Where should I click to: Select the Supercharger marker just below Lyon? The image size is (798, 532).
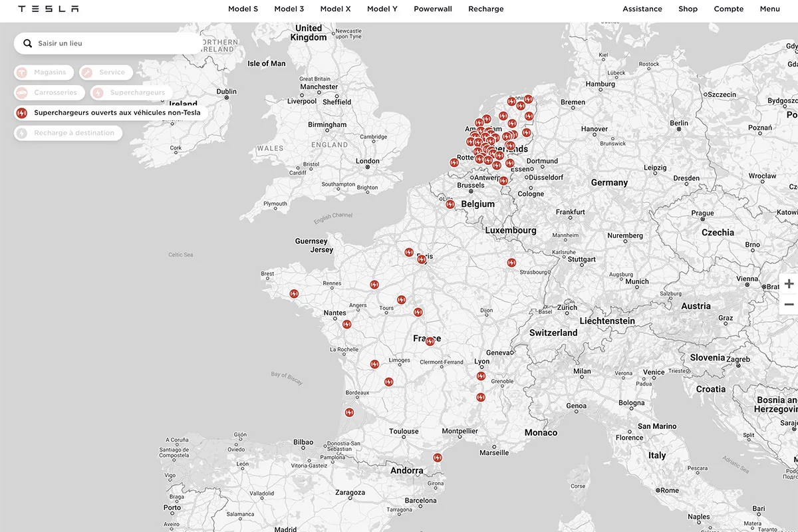[x=481, y=376]
